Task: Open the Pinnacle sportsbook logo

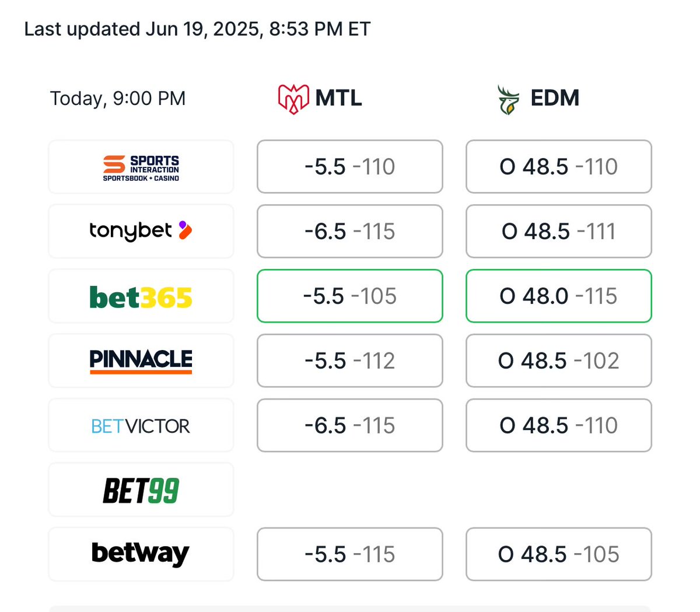Action: pyautogui.click(x=141, y=361)
